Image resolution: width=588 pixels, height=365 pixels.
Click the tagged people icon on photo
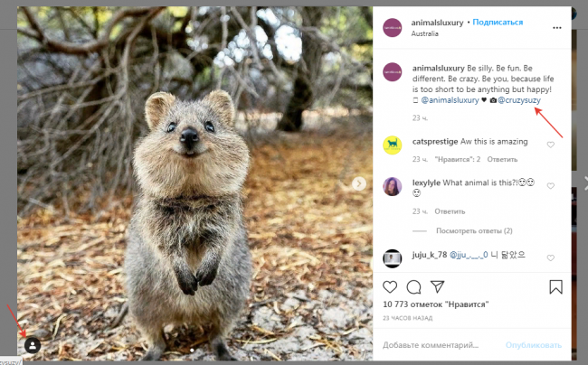tap(33, 344)
